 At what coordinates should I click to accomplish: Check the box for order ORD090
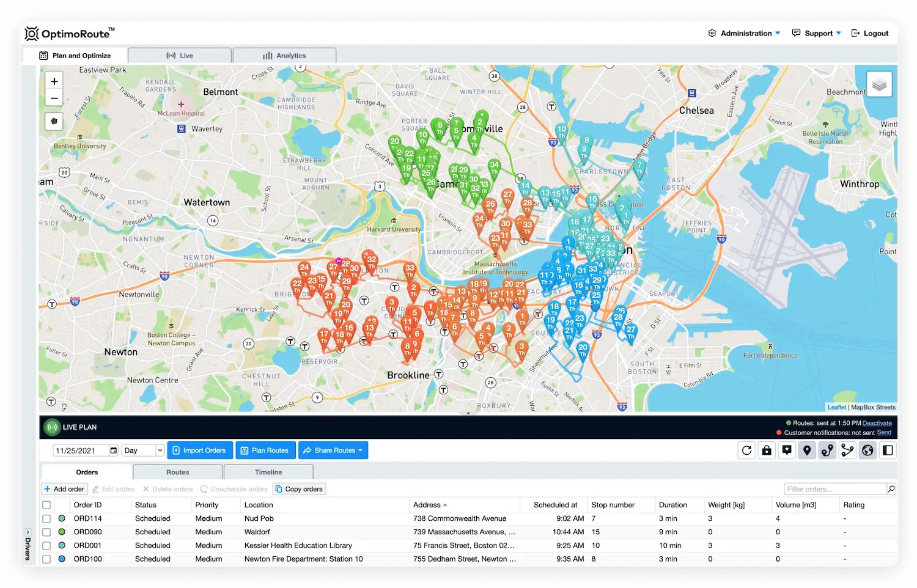point(46,532)
